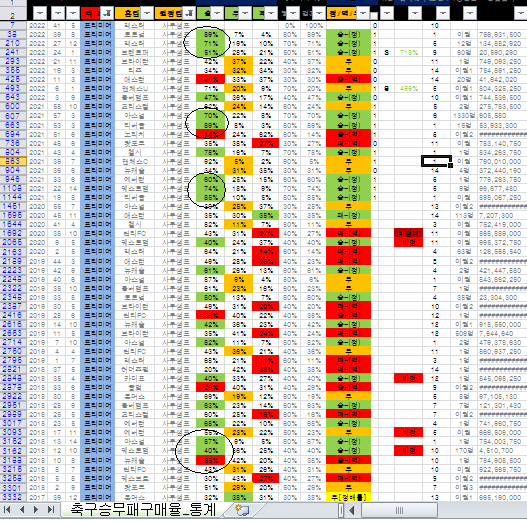Open filter dropdown on 정/역 result column
Image resolution: width=527 pixels, height=522 pixels.
click(x=363, y=13)
